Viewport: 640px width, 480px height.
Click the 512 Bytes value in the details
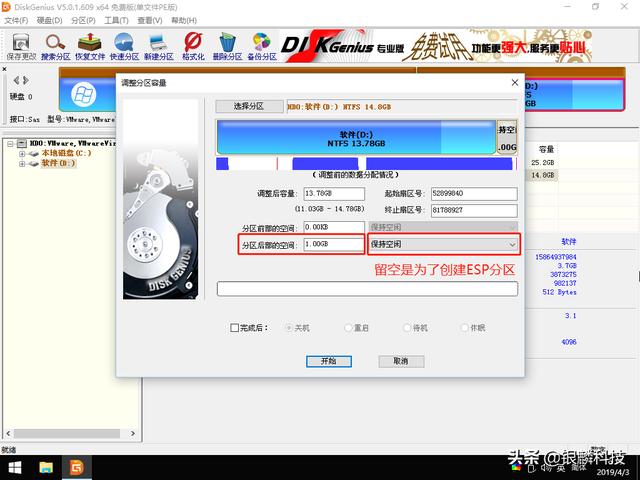pos(560,292)
